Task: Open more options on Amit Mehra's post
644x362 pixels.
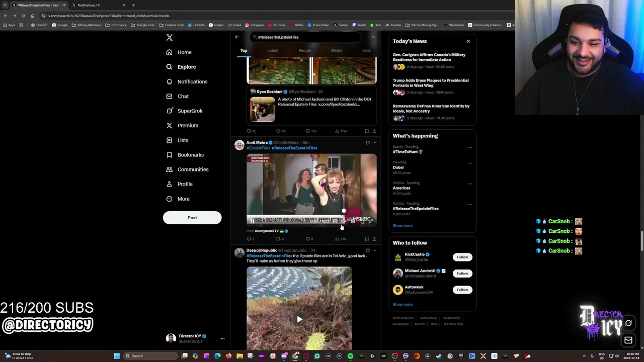Action: (x=374, y=143)
